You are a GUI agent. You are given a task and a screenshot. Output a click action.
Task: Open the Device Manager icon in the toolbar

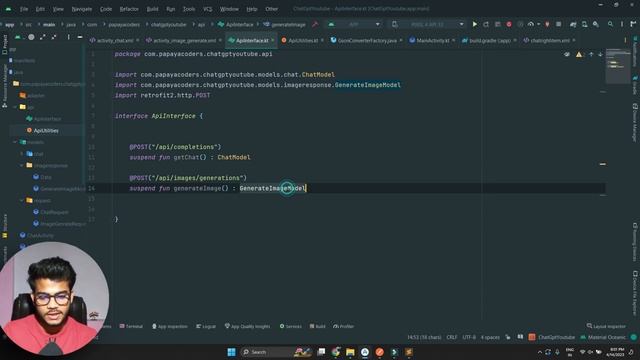click(584, 24)
